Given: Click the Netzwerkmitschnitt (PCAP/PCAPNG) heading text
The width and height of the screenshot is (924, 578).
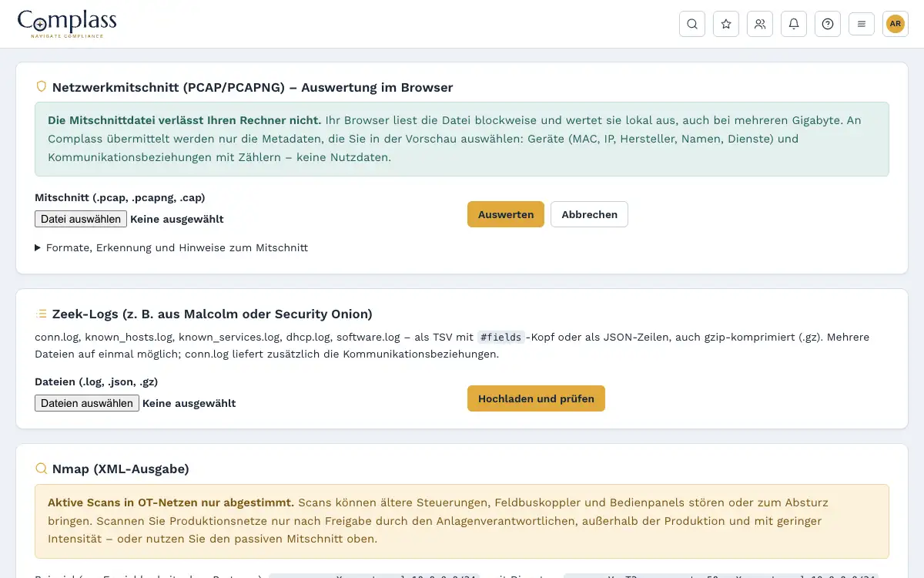Looking at the screenshot, I should (253, 87).
